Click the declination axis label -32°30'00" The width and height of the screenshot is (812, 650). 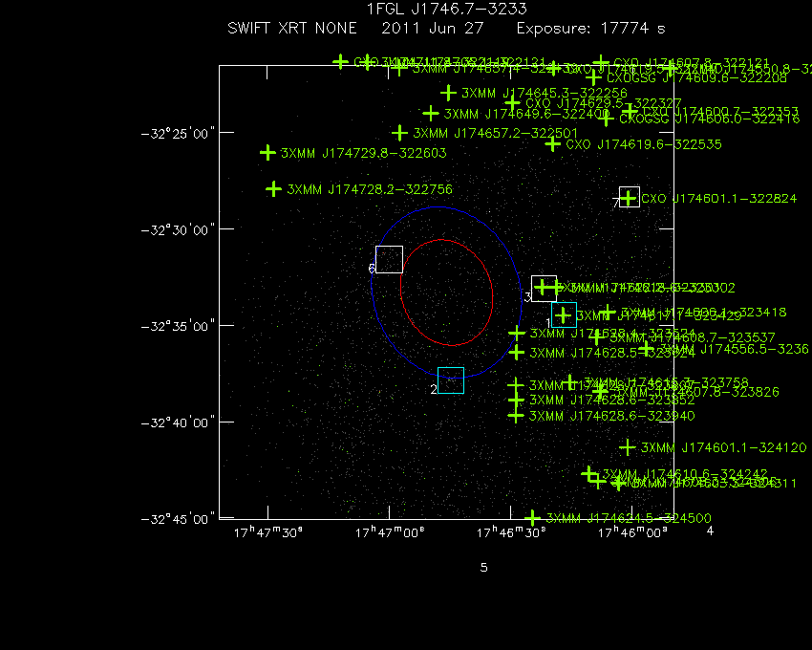(178, 230)
